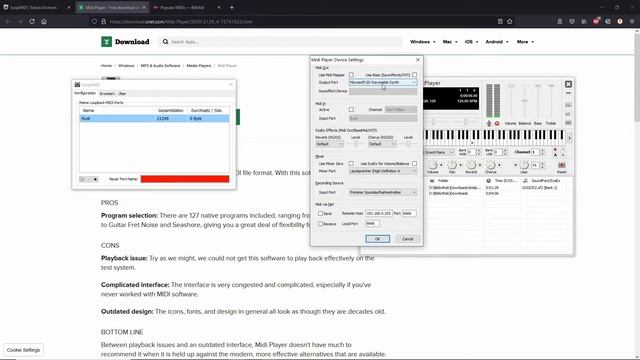Image resolution: width=640 pixels, height=360 pixels.
Task: Expand the iOS menu on Download site
Action: click(x=471, y=42)
